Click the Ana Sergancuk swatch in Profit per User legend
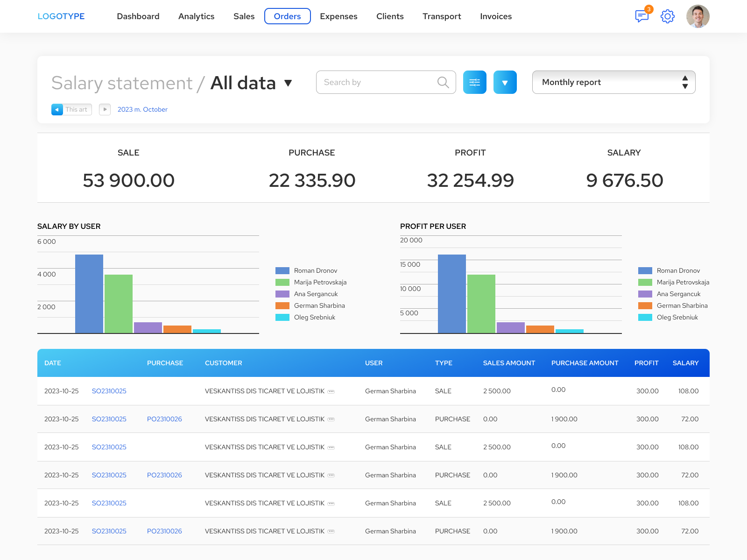Viewport: 747px width, 560px height. tap(645, 294)
